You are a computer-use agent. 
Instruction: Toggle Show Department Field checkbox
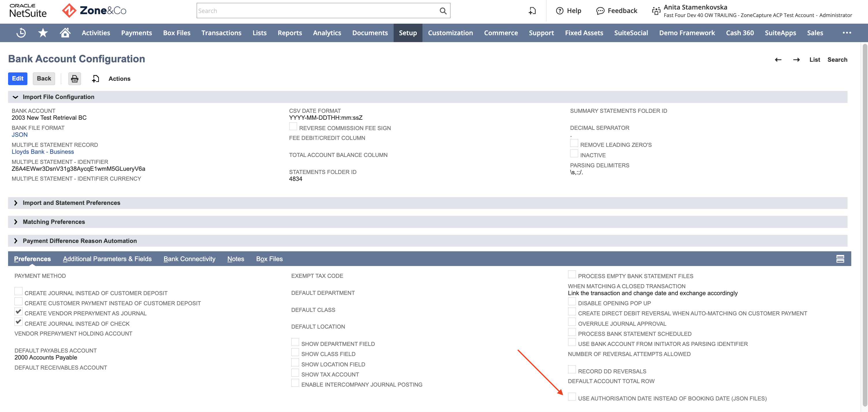pyautogui.click(x=295, y=342)
